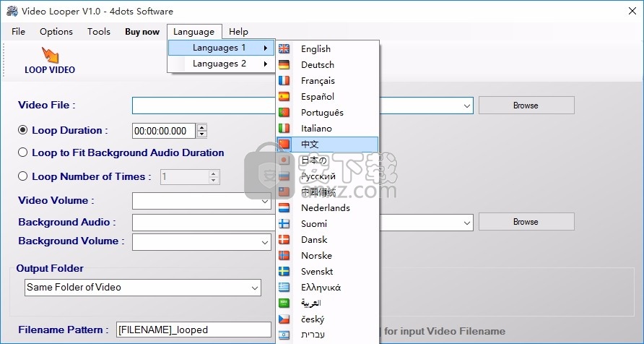Browse for a Background Audio file
This screenshot has height=344, width=644.
point(526,222)
